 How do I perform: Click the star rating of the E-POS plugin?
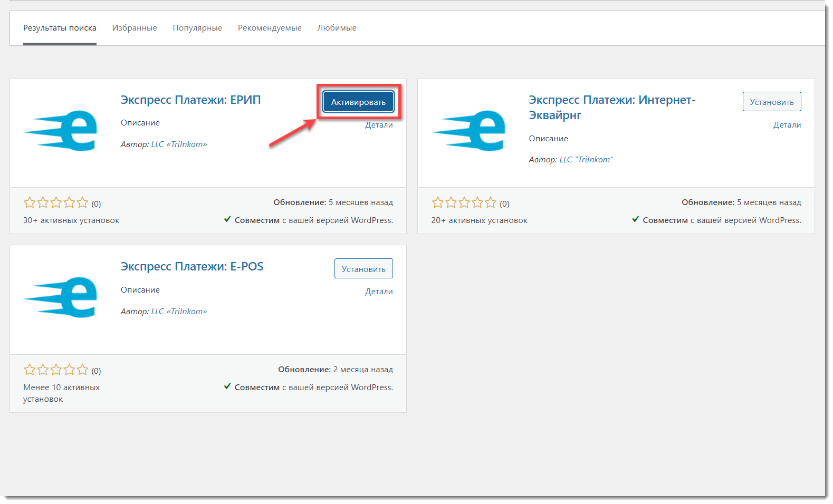(56, 370)
